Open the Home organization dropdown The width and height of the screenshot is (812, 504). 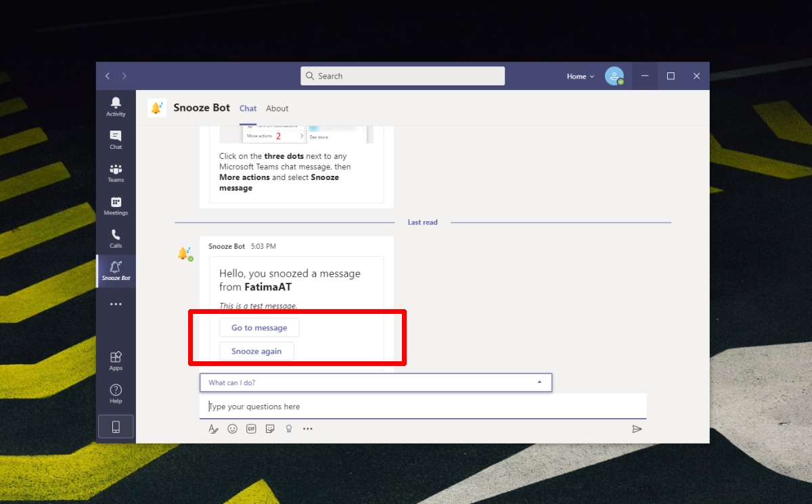[x=581, y=76]
